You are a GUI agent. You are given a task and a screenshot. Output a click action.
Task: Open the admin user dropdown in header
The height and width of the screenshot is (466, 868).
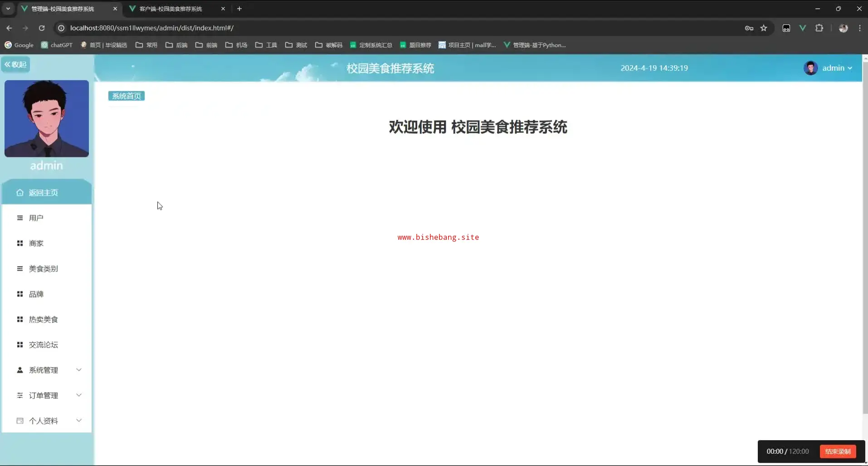coord(837,68)
